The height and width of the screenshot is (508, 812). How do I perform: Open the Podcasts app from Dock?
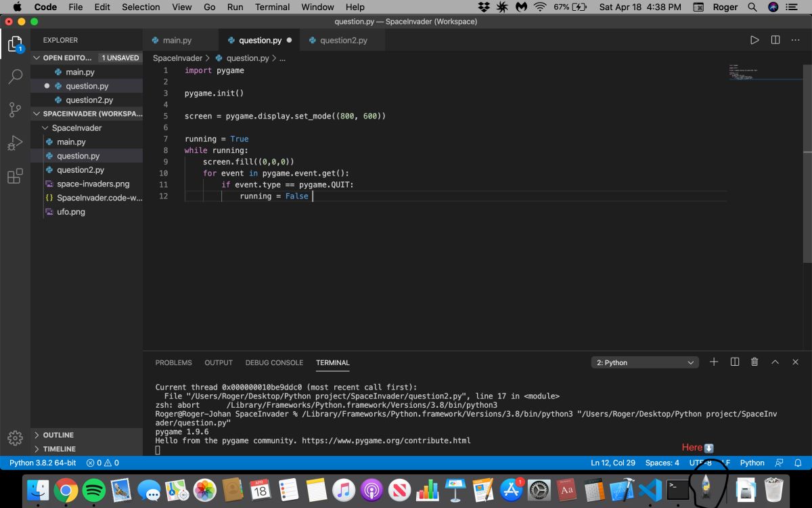pos(371,490)
